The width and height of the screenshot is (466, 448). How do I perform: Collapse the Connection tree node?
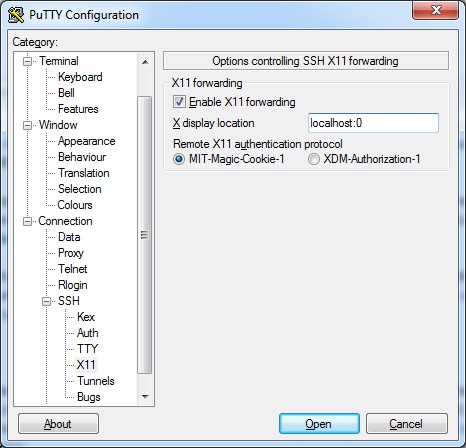pyautogui.click(x=27, y=221)
